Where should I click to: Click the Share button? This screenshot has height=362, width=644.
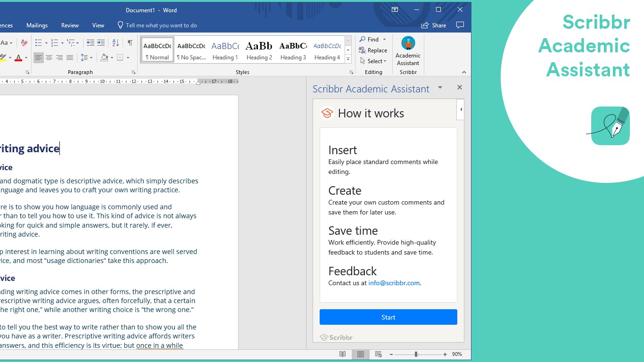coord(434,25)
